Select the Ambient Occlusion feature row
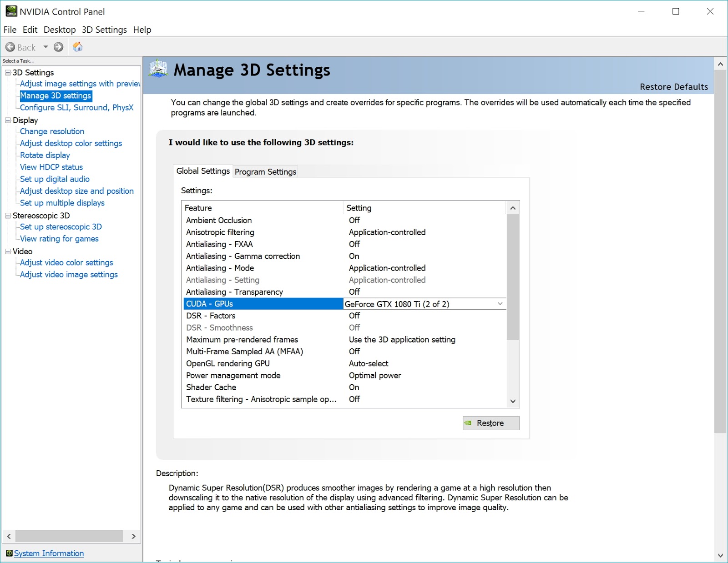The width and height of the screenshot is (728, 563). click(218, 220)
